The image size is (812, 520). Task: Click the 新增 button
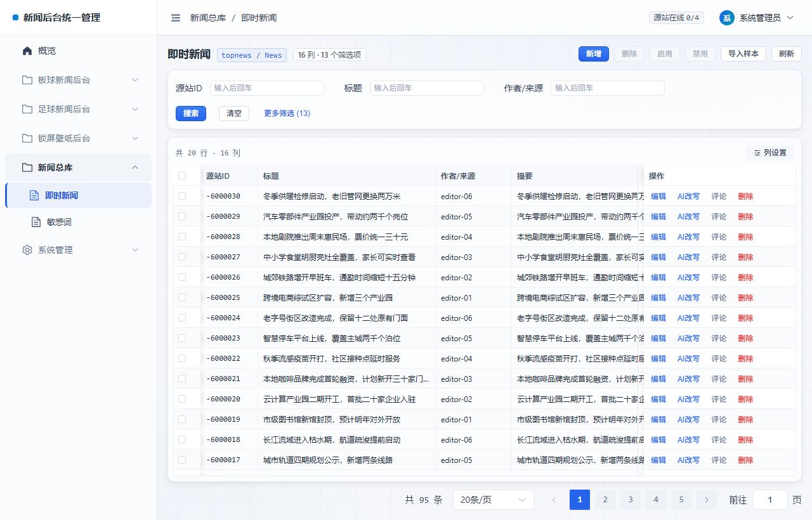(594, 54)
